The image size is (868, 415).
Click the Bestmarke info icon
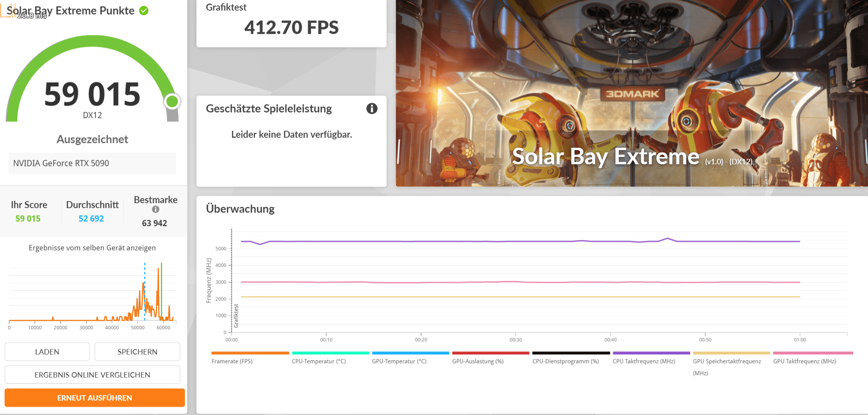[x=156, y=209]
